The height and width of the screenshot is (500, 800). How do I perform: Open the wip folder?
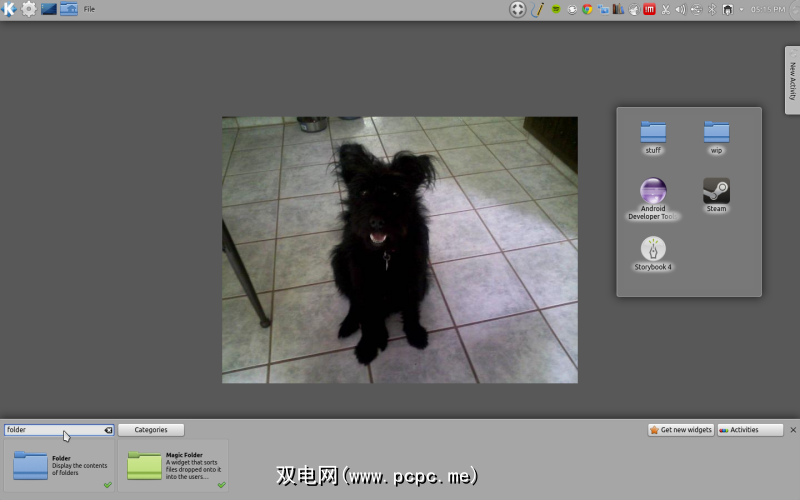point(716,137)
